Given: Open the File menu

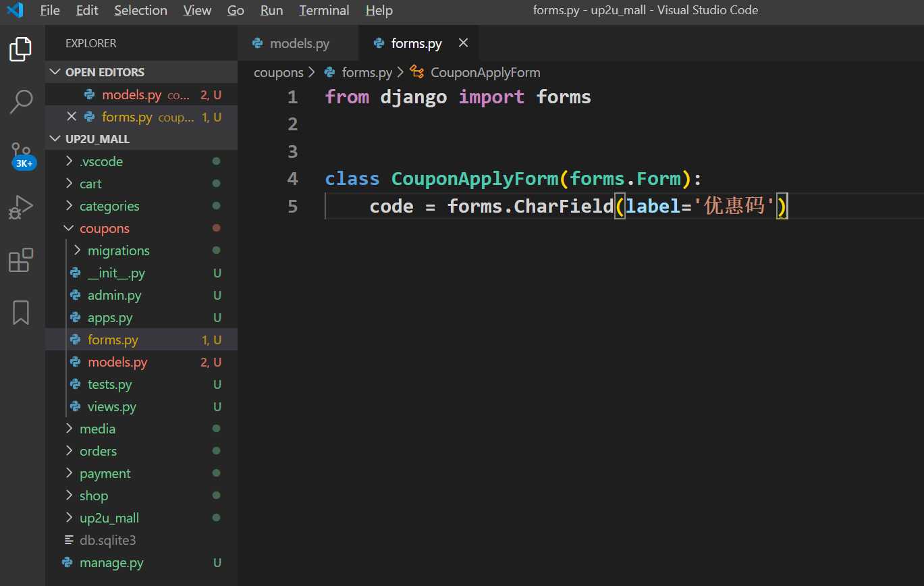Looking at the screenshot, I should tap(50, 10).
